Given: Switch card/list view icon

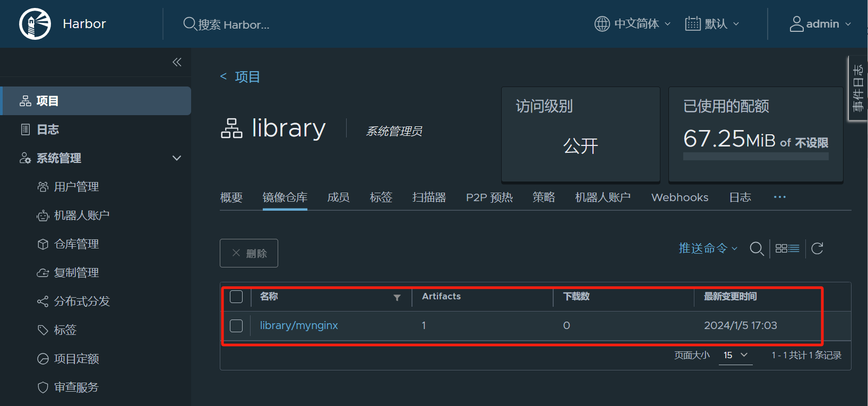Looking at the screenshot, I should [787, 248].
